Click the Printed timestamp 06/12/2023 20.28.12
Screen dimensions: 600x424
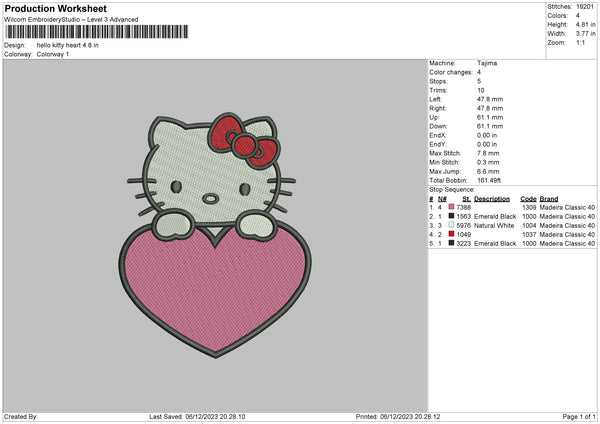click(410, 417)
